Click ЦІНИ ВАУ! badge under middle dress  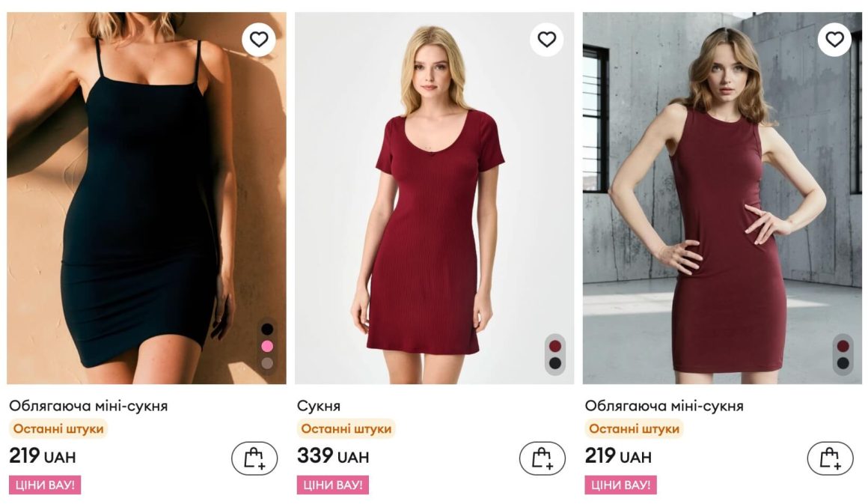pos(333,485)
